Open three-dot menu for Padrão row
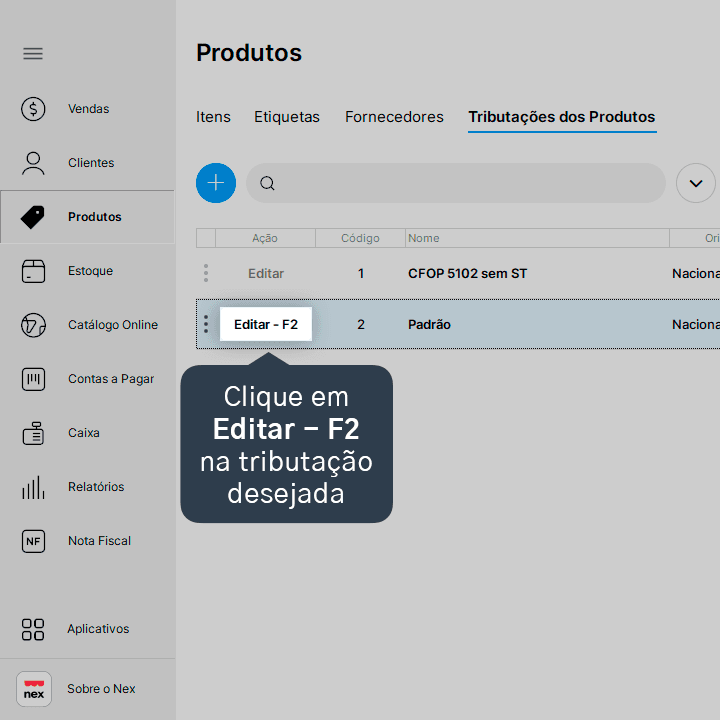Screen dimensions: 720x720 pyautogui.click(x=206, y=324)
